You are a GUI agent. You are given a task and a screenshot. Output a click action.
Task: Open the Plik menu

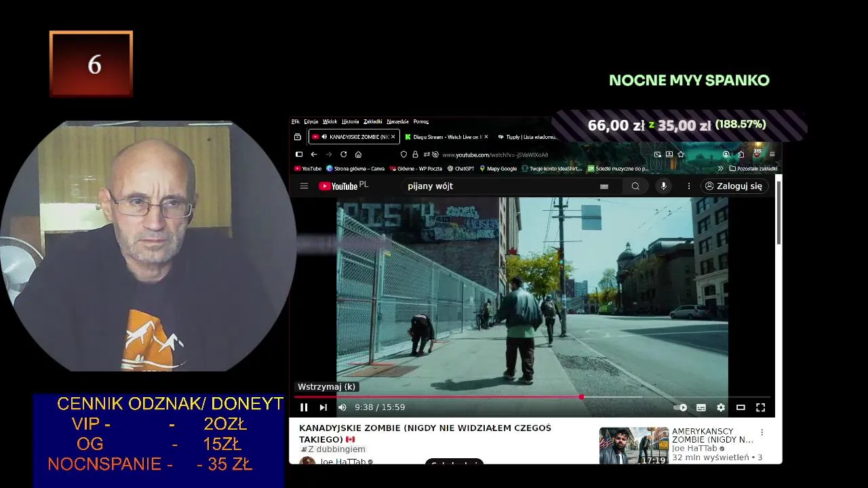tap(296, 121)
